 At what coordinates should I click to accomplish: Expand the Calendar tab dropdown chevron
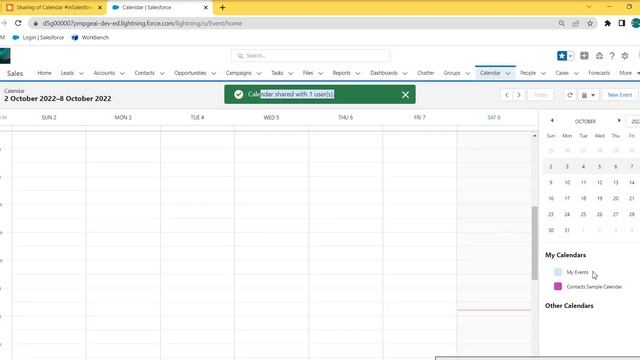point(508,73)
